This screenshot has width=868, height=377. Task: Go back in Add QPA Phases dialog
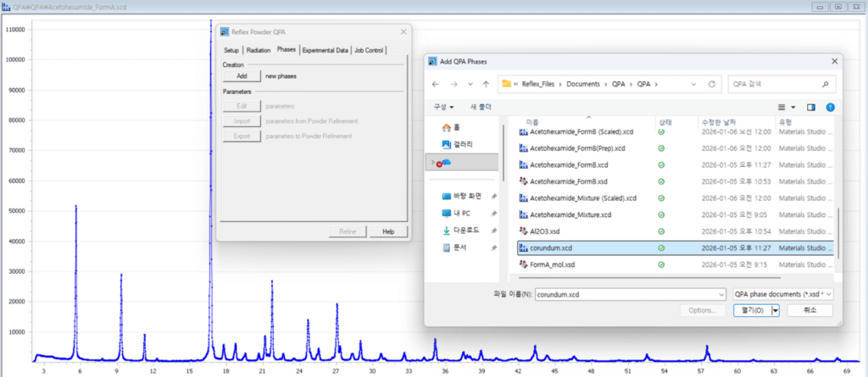(435, 84)
